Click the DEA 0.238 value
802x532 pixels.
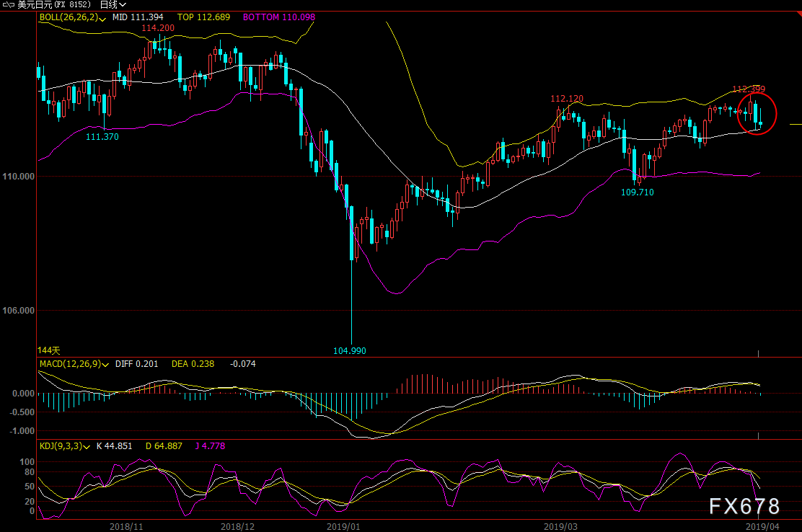[193, 364]
